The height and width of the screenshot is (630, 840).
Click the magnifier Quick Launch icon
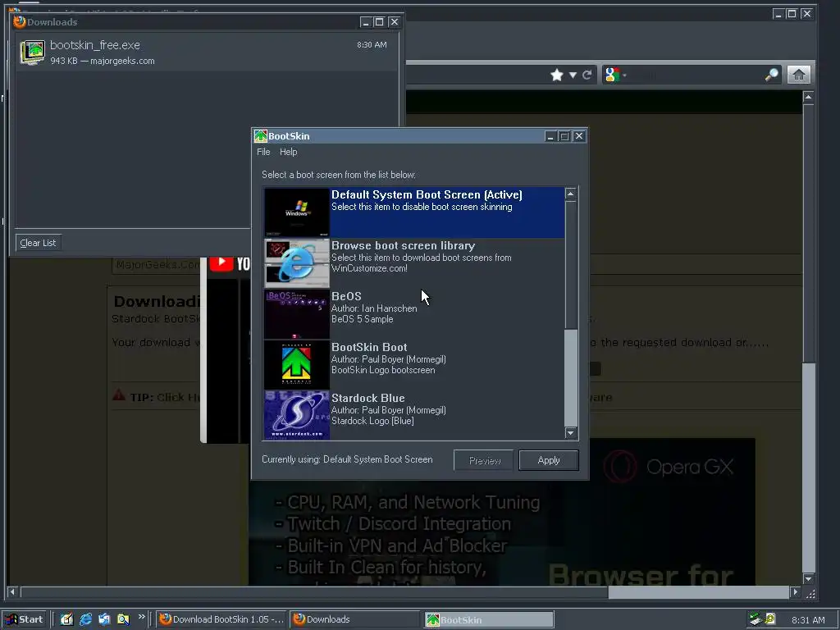[x=123, y=619]
